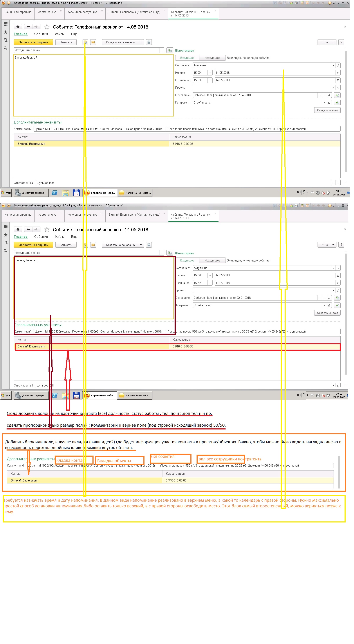Select the Входящее toggle in the upper window
This screenshot has height=644, width=354.
(x=187, y=58)
